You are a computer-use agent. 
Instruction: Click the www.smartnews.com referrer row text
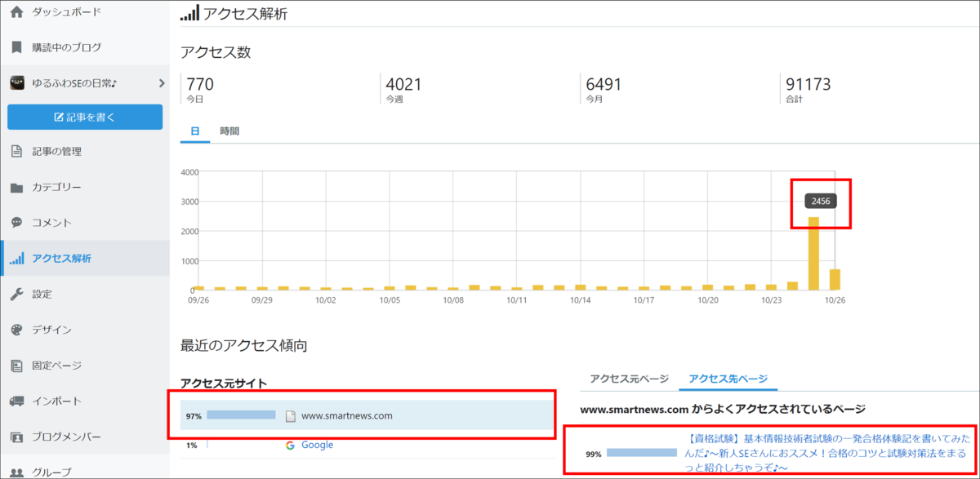coord(347,416)
